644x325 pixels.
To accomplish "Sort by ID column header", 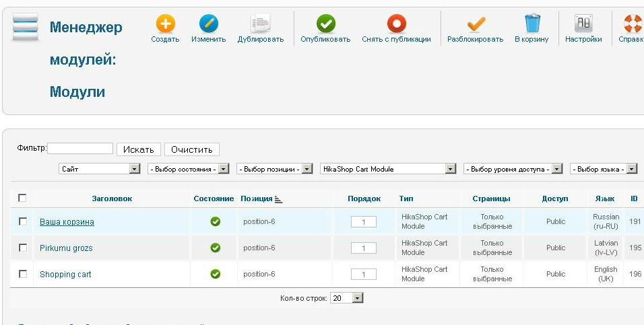I will (x=634, y=198).
